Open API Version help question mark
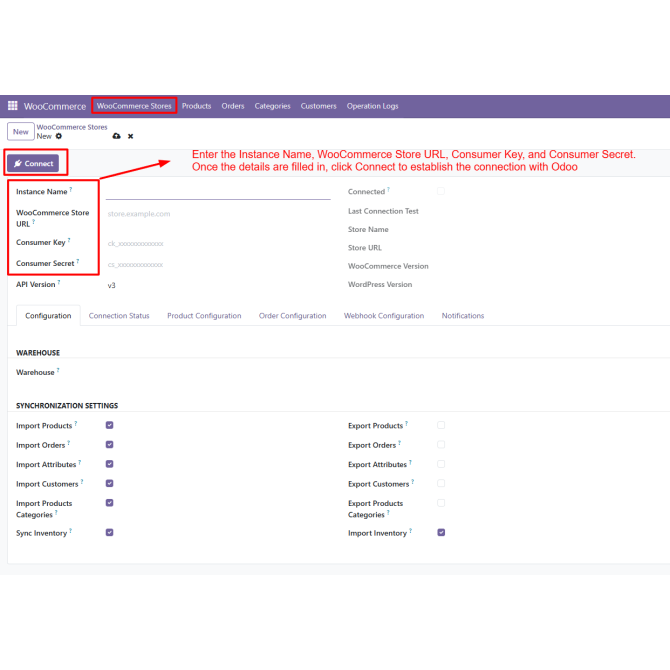 point(59,282)
